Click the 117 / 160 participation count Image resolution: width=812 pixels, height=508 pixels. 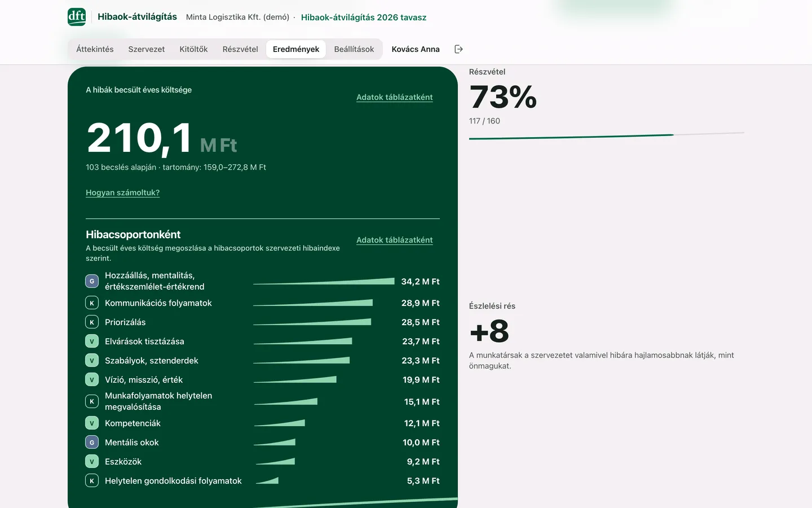pyautogui.click(x=484, y=121)
